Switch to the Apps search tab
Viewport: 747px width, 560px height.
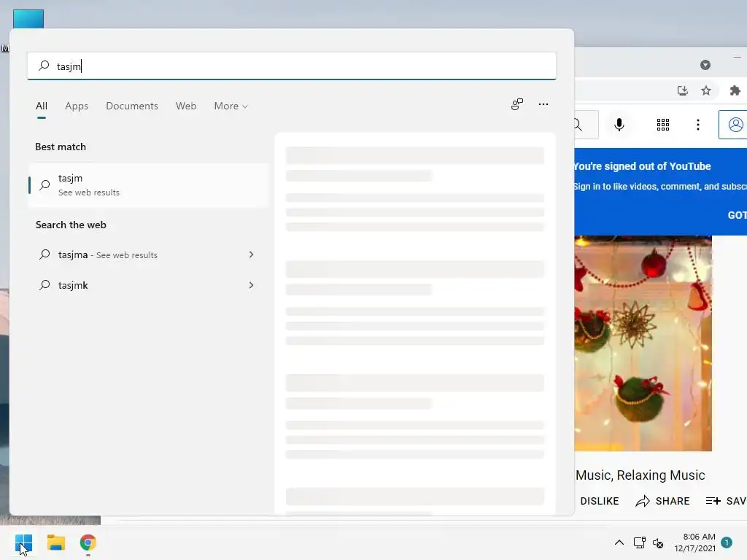point(77,106)
